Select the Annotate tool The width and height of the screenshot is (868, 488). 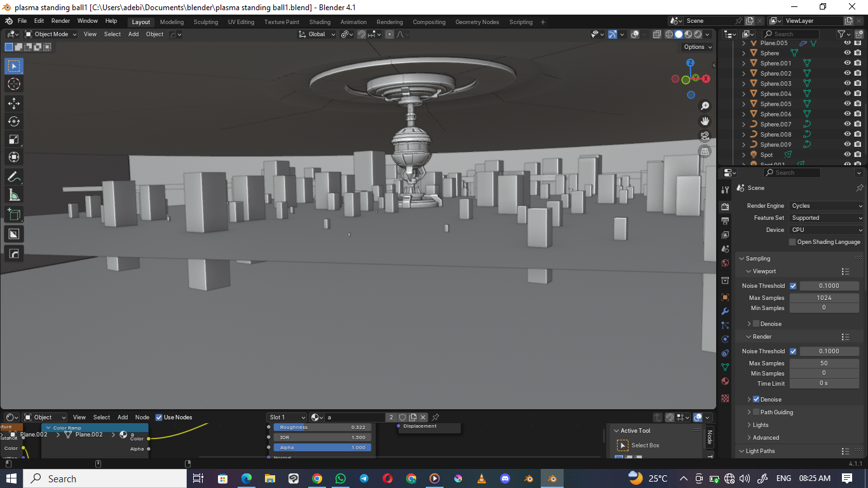pos(14,177)
